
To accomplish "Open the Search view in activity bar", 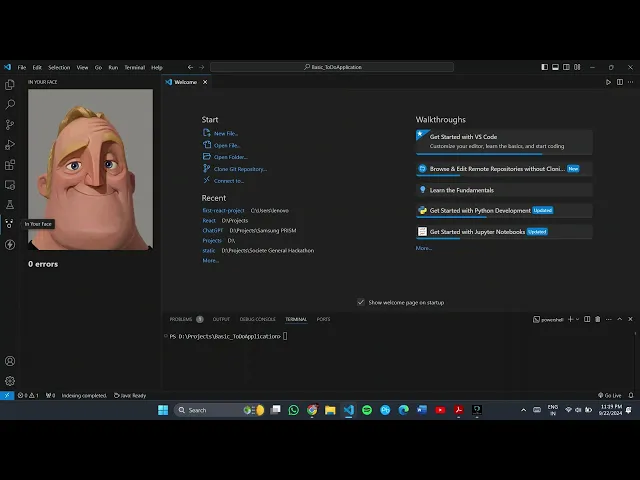I will pyautogui.click(x=10, y=104).
